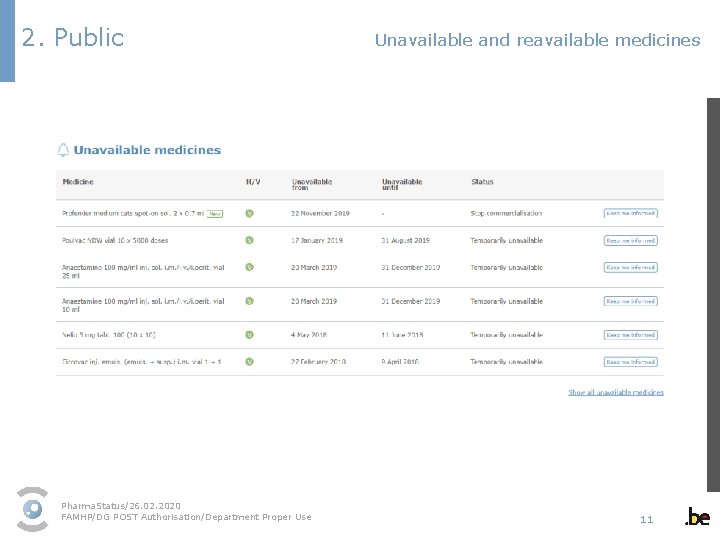Click the FAMHP eye logo in the footer
This screenshot has height=540, width=720.
coord(33,509)
